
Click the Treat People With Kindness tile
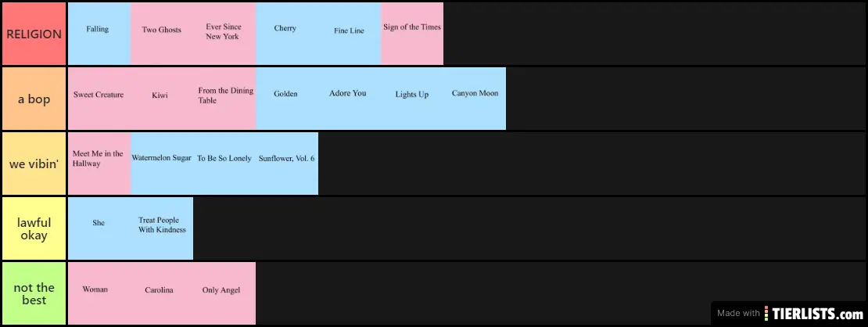click(162, 228)
